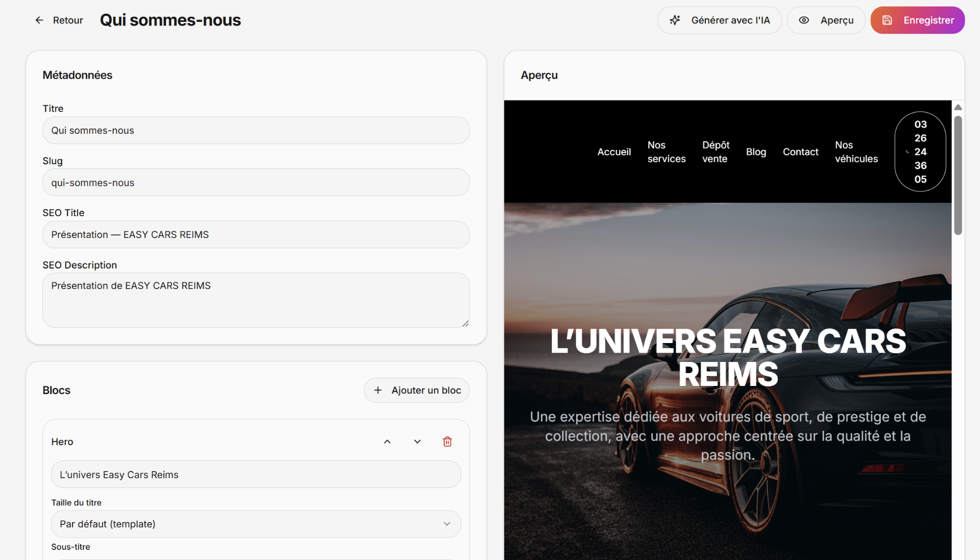Viewport: 980px width, 560px height.
Task: Move Hero block down with chevron
Action: pos(418,442)
